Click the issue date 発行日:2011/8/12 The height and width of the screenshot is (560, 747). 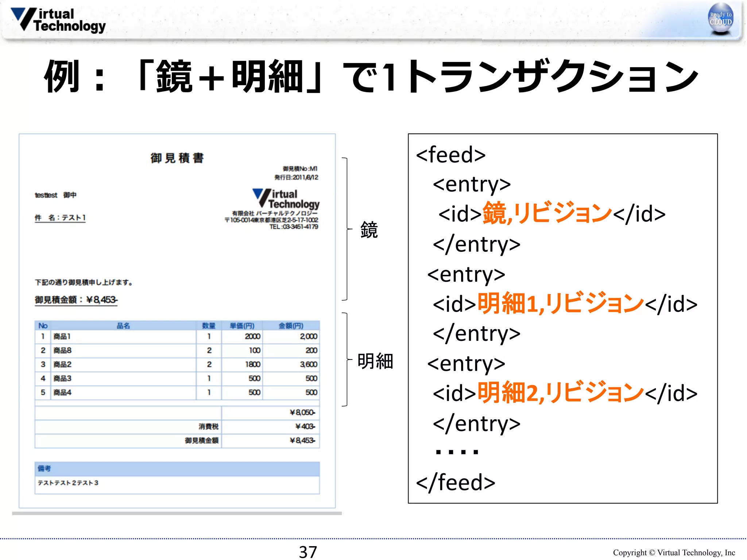296,178
